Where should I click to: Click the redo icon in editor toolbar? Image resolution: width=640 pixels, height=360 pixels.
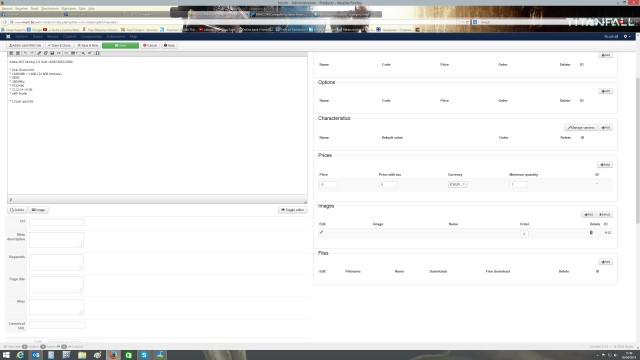32,53
